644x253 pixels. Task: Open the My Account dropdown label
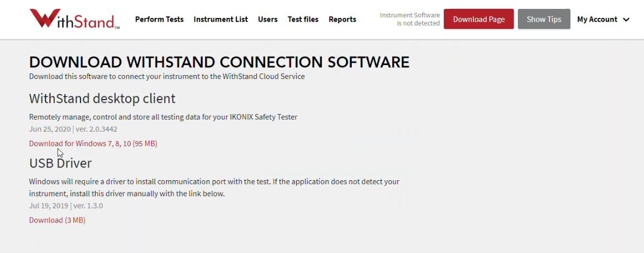[x=597, y=19]
